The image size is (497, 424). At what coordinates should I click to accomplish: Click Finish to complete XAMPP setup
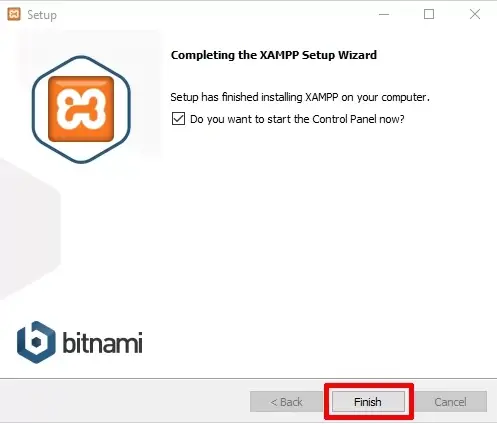click(x=368, y=402)
